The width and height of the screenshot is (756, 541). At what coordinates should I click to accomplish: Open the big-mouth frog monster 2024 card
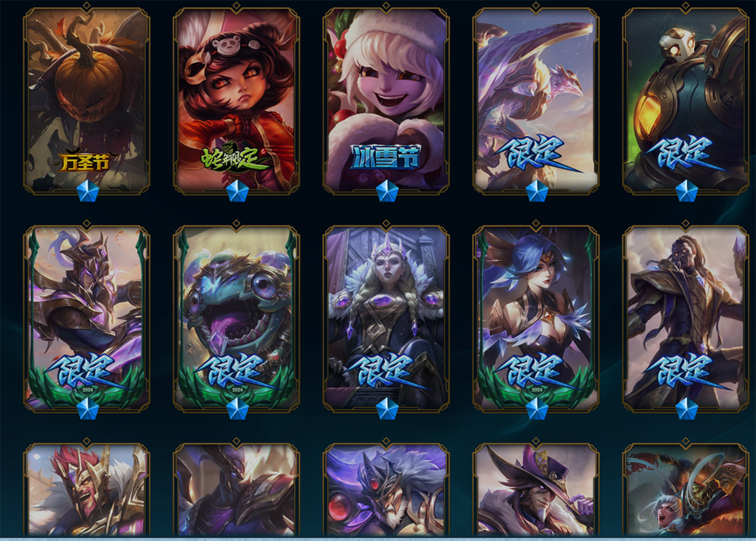(237, 318)
